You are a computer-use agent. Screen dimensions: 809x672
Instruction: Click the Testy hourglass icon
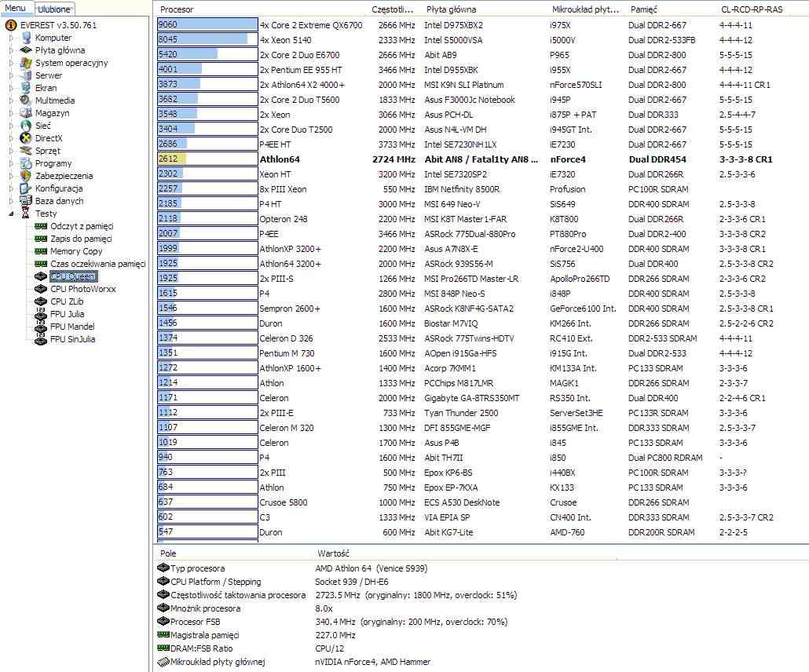(26, 213)
